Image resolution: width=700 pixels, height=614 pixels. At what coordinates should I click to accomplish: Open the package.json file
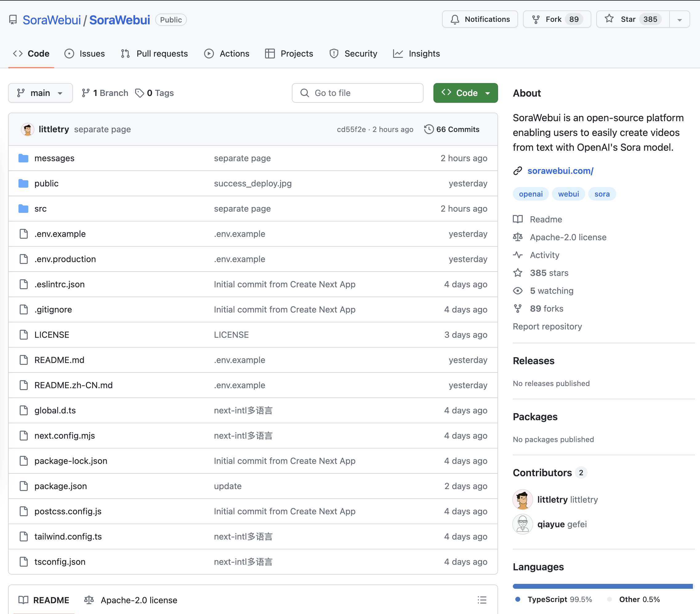click(60, 486)
